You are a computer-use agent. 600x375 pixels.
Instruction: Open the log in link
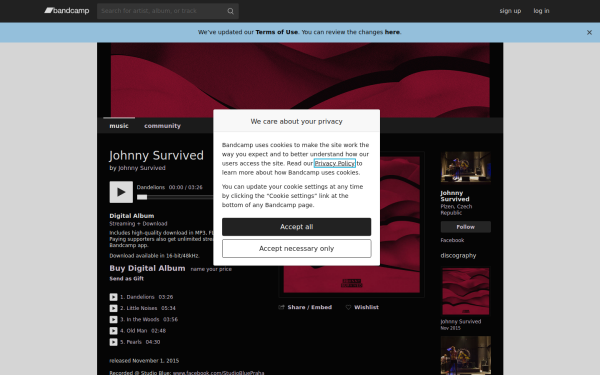point(541,11)
